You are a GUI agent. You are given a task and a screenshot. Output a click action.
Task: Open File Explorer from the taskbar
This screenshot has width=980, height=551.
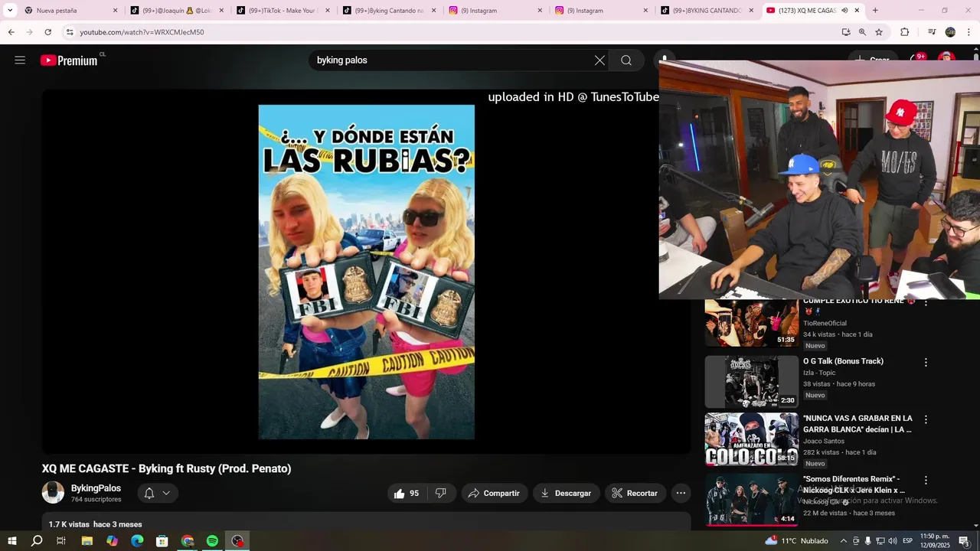[x=87, y=541]
